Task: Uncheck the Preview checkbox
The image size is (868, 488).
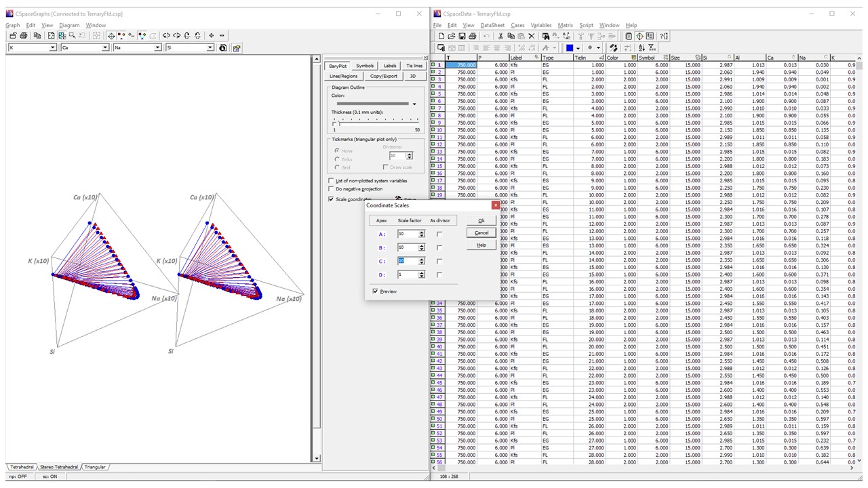Action: pyautogui.click(x=375, y=291)
